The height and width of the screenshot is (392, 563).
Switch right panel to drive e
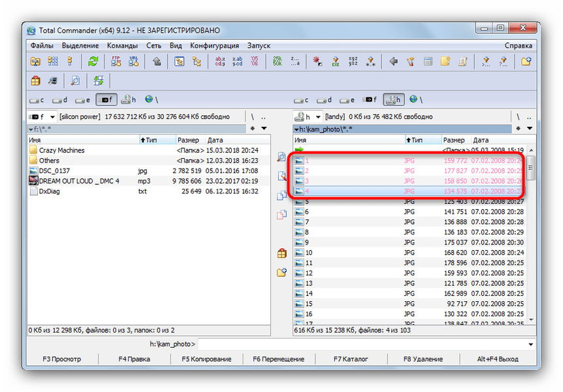click(347, 100)
